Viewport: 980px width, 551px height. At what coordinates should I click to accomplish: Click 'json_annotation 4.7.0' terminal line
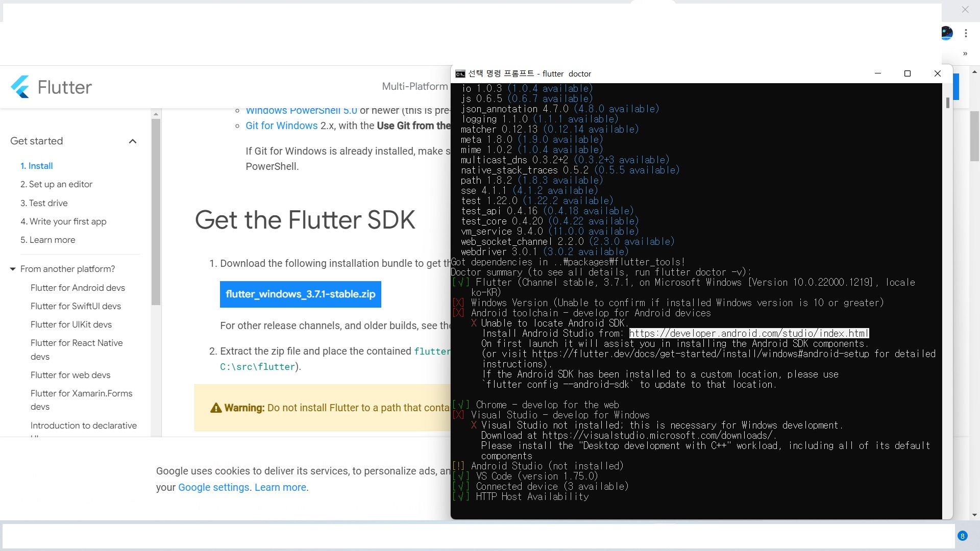click(x=560, y=109)
